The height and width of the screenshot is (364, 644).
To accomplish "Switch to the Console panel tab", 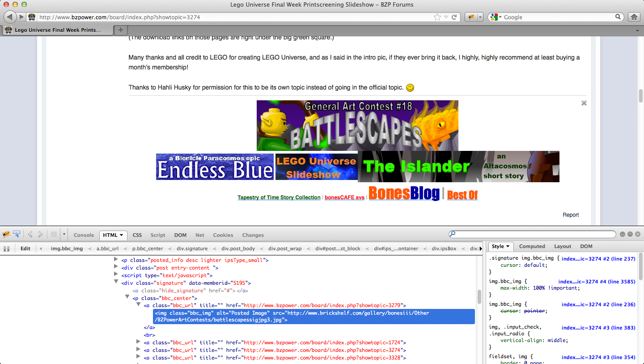I will coord(84,235).
